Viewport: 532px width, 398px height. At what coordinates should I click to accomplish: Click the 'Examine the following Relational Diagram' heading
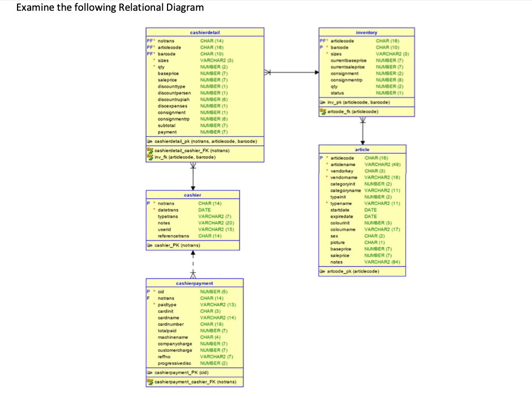tap(110, 7)
